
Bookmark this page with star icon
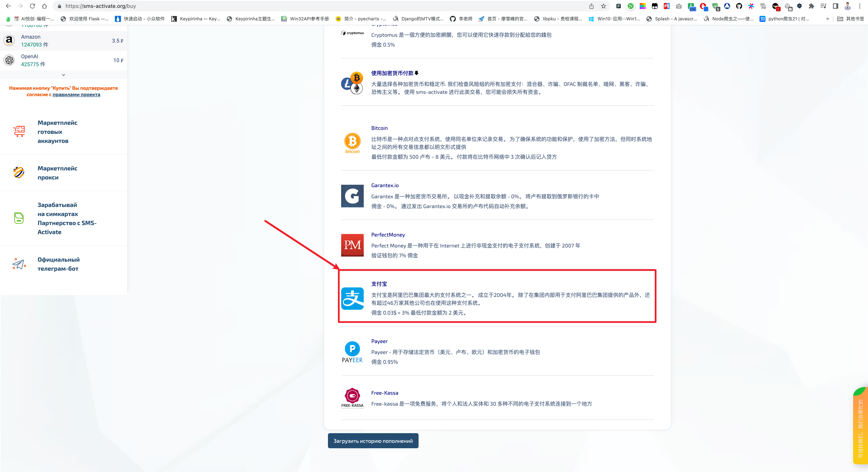point(604,6)
